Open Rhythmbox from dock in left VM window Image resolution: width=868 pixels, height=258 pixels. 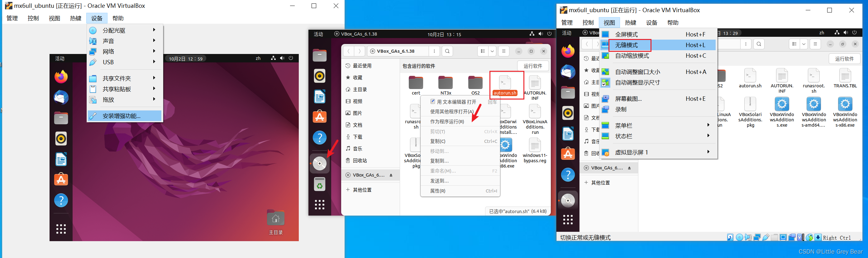pos(61,139)
